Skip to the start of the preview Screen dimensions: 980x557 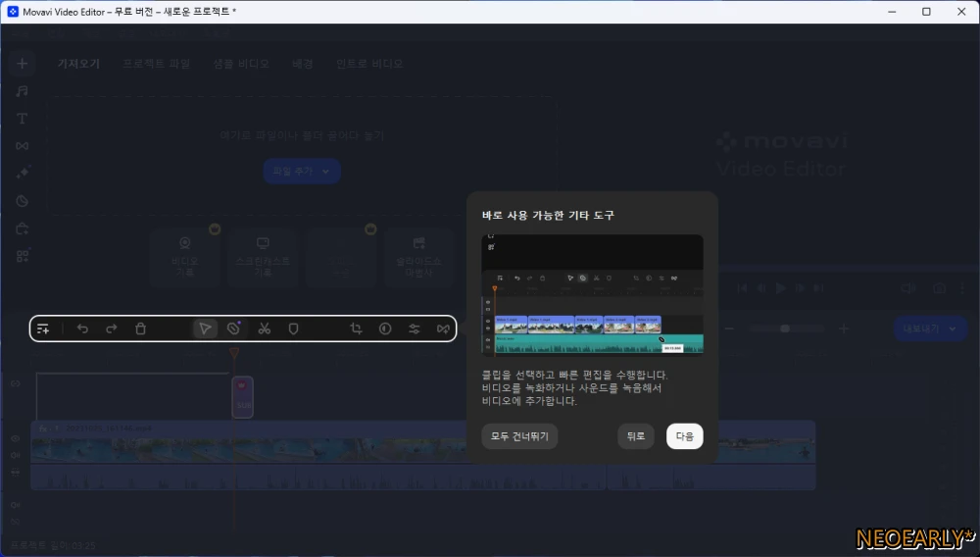coord(742,288)
